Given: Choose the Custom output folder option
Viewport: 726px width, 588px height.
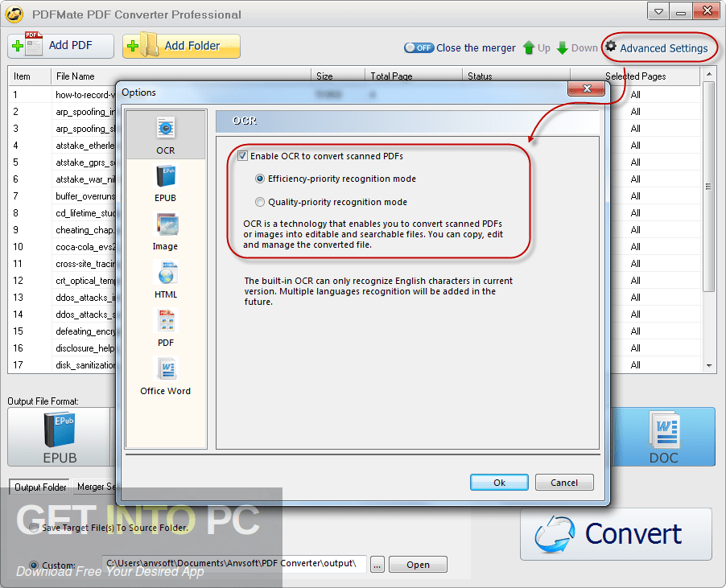Looking at the screenshot, I should (x=33, y=565).
